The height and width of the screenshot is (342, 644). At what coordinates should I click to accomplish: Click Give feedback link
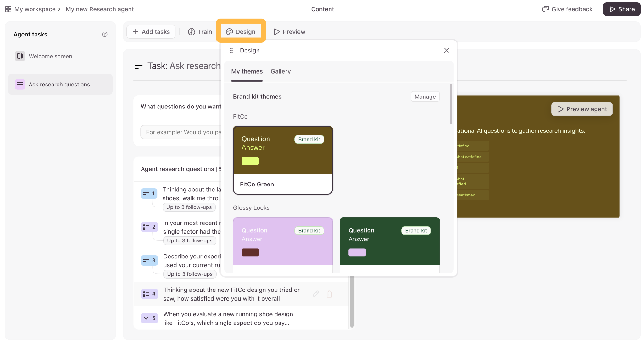[x=567, y=9]
